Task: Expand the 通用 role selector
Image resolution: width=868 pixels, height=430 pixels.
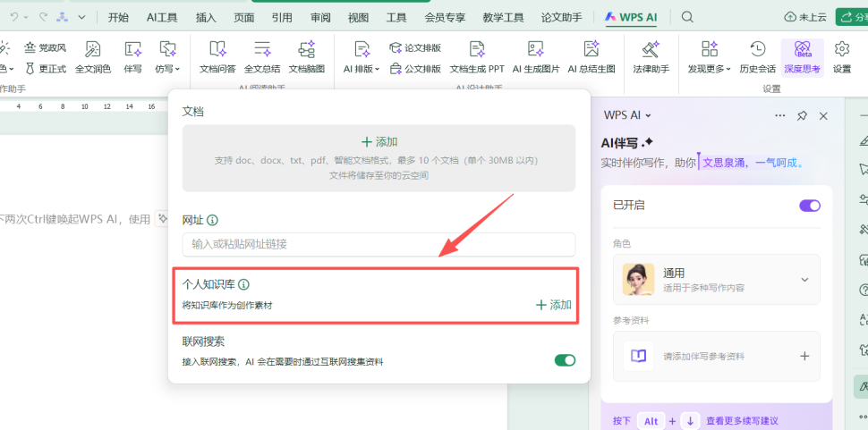Action: tap(804, 280)
